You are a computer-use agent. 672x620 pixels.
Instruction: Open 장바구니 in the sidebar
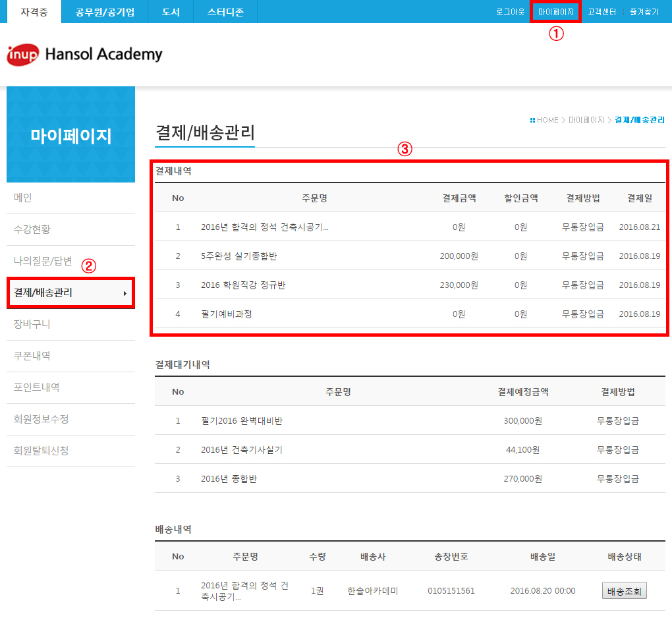coord(70,324)
